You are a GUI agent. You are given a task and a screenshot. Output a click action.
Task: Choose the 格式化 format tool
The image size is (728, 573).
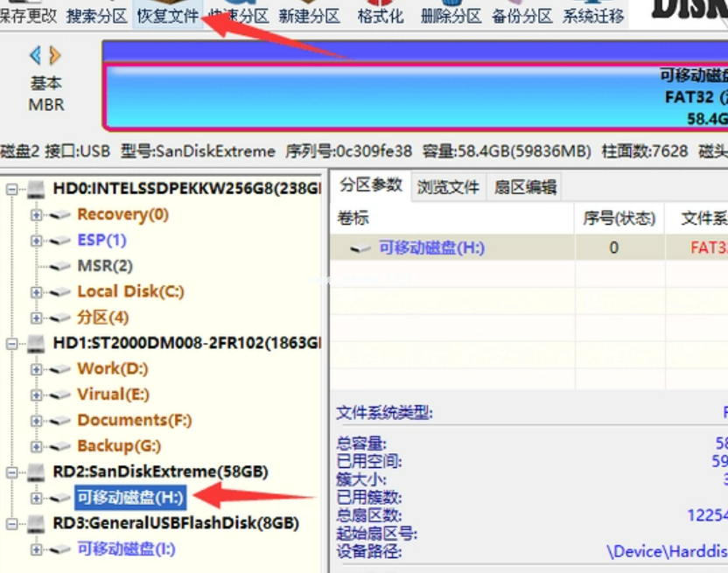coord(381,15)
